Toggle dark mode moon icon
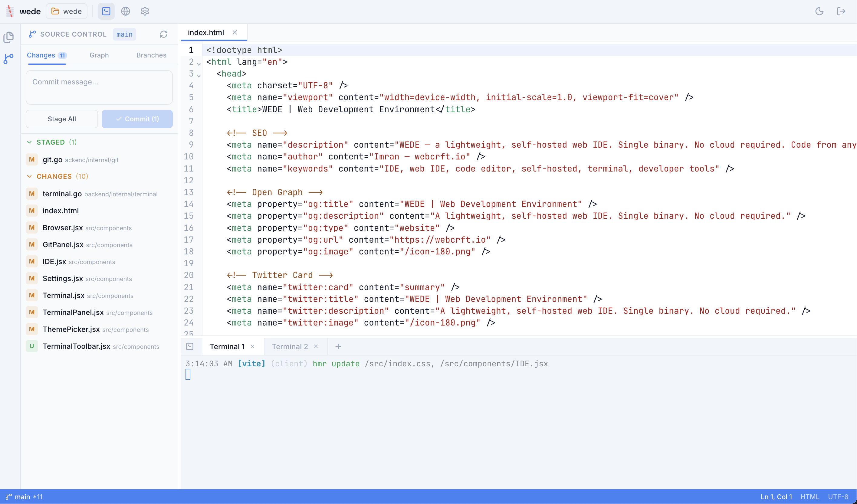 point(819,11)
